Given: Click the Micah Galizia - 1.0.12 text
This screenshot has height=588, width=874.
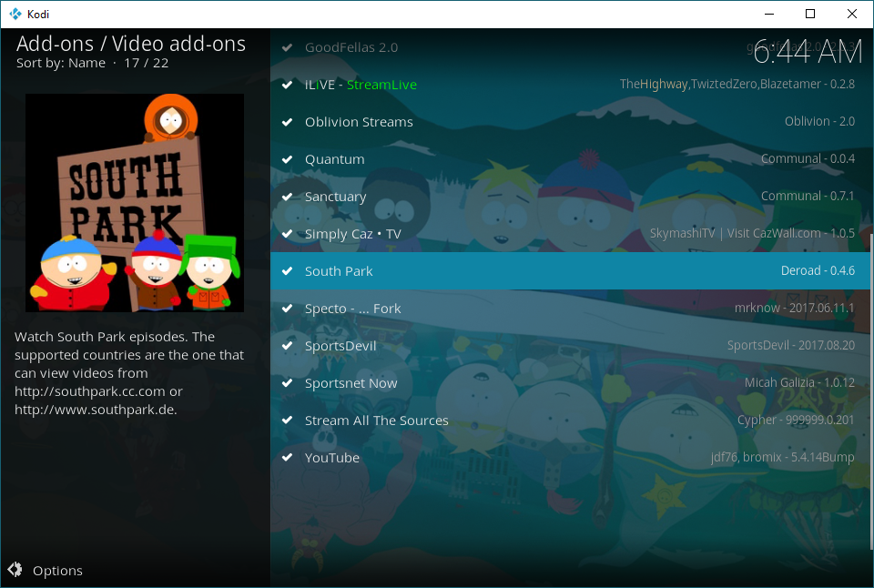Looking at the screenshot, I should 800,383.
